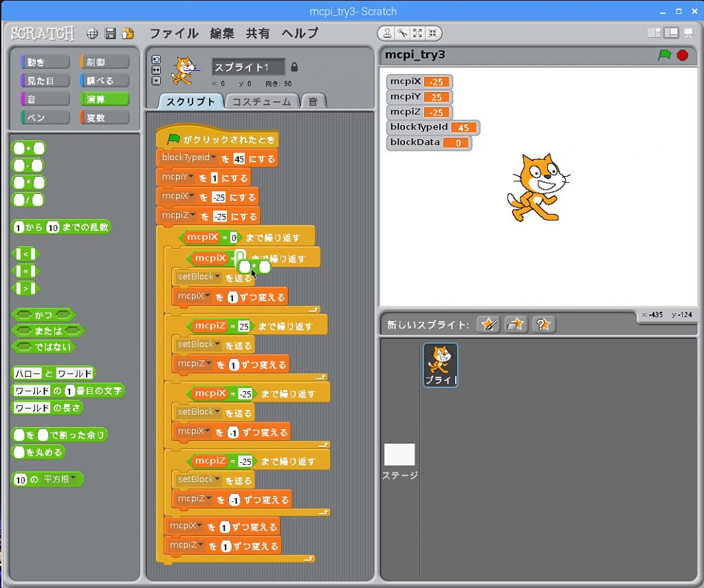Open mcpiX dropdown in the set to -25 block
The height and width of the screenshot is (588, 704).
[192, 196]
